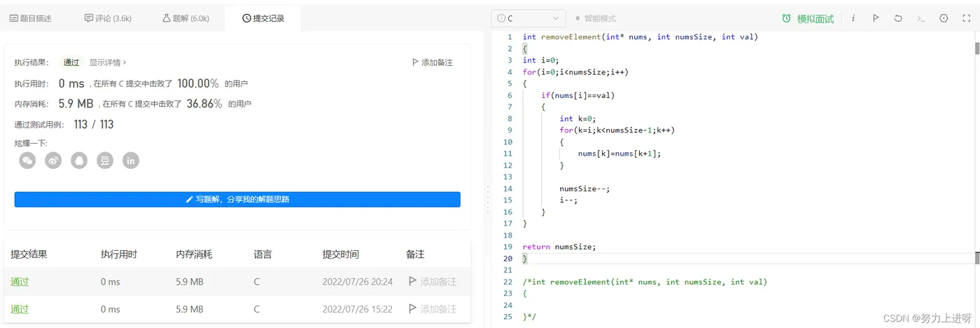Click code line 'return numsSize;'
The height and width of the screenshot is (328, 980).
[x=559, y=247]
